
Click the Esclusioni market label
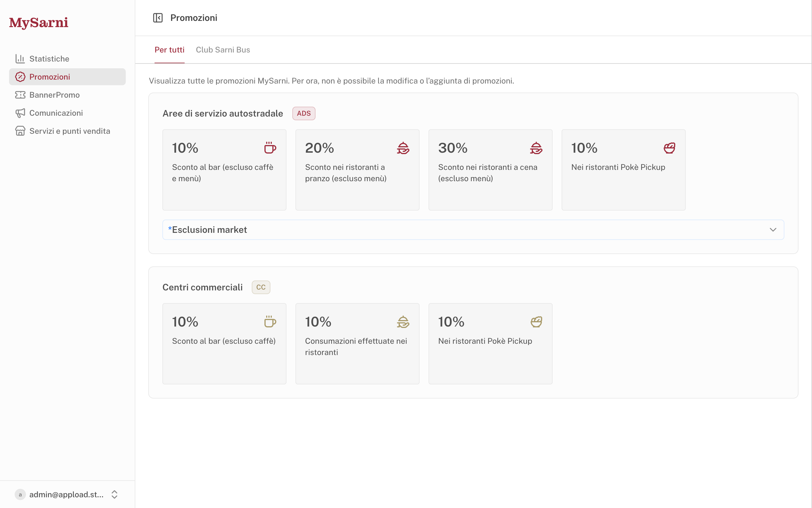(x=207, y=230)
